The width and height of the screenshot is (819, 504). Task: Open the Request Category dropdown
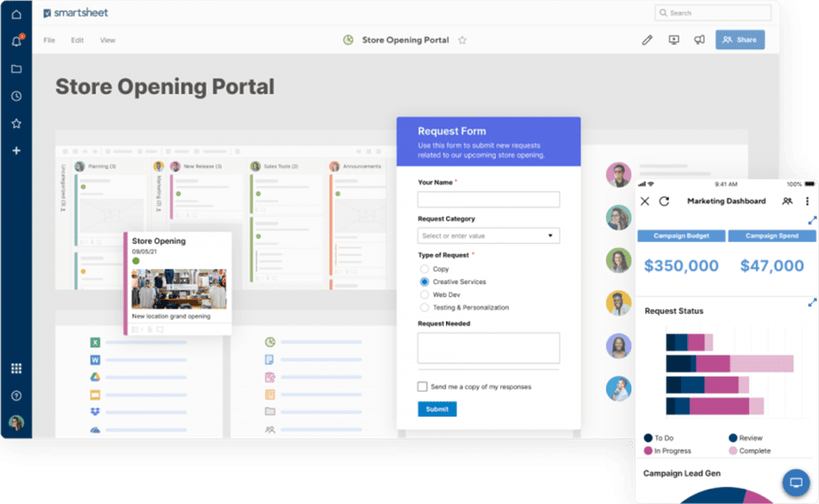point(489,235)
